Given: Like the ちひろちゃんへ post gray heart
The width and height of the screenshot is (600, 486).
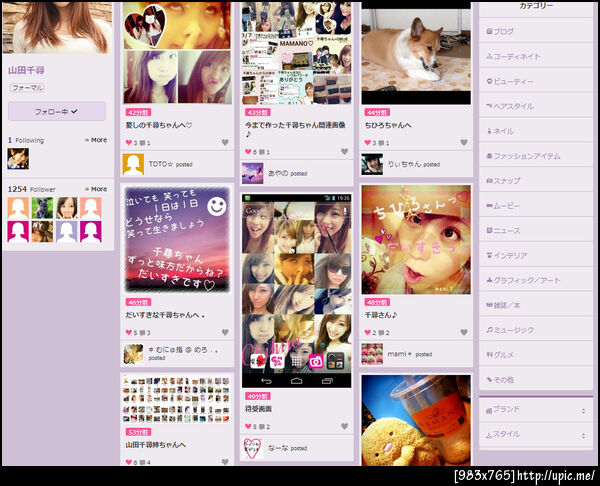Looking at the screenshot, I should click(464, 142).
